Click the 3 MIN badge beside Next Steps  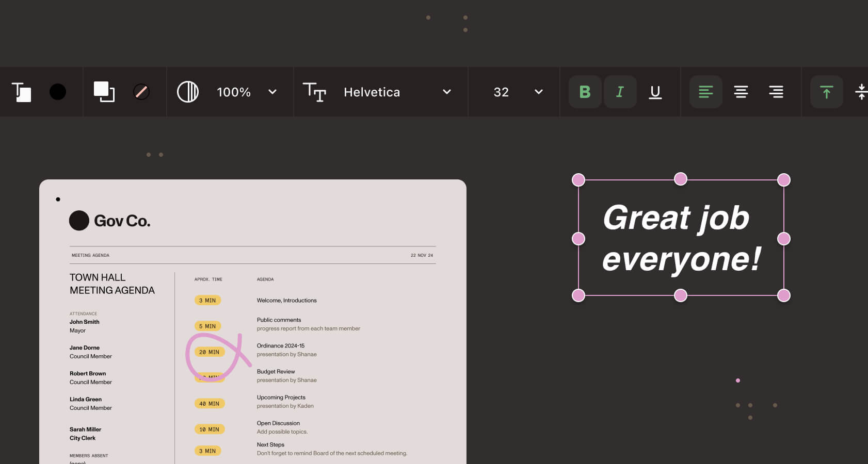tap(207, 451)
